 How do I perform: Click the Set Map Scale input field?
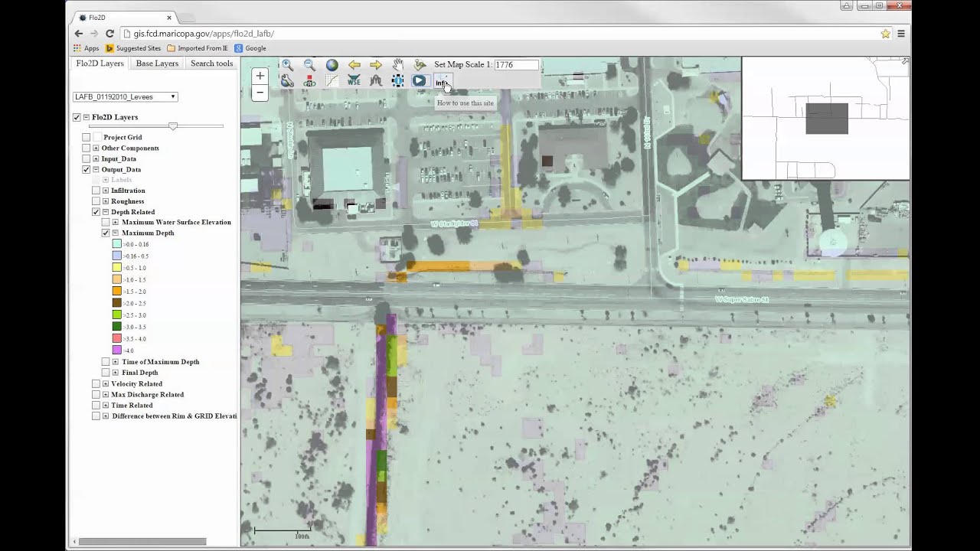pos(517,65)
